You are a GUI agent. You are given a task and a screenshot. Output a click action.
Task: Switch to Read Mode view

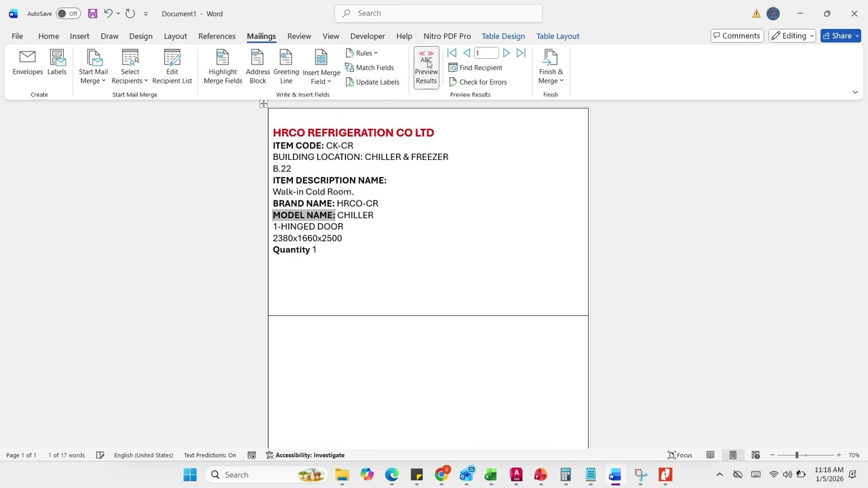[710, 455]
